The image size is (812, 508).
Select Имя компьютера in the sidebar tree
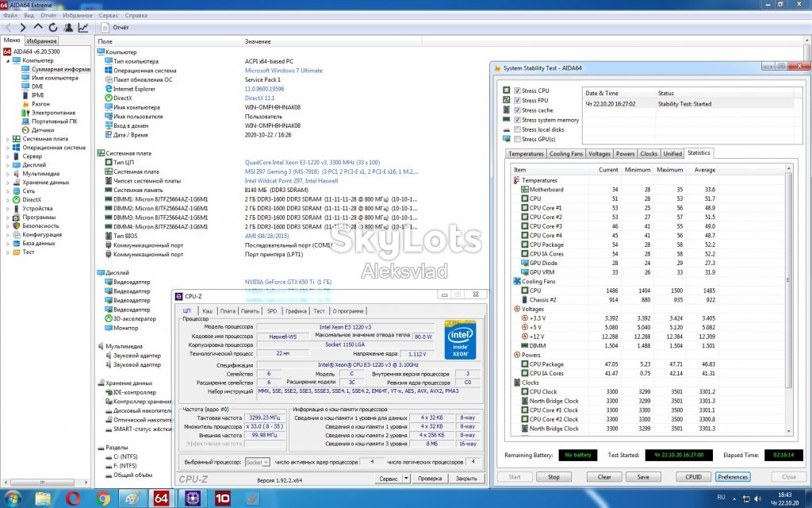pos(55,78)
